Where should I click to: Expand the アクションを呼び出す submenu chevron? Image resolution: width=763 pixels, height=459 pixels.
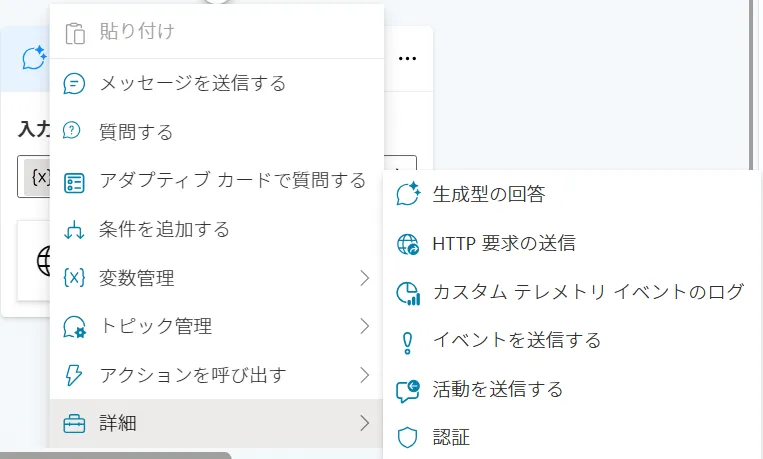364,375
